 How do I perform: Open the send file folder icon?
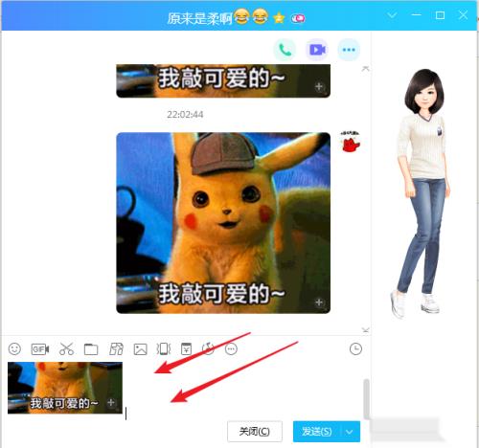tap(91, 349)
